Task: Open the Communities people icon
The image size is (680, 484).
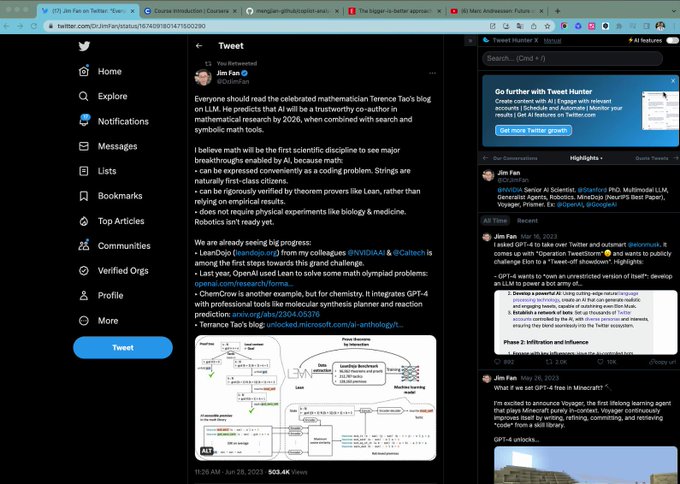Action: (x=84, y=245)
